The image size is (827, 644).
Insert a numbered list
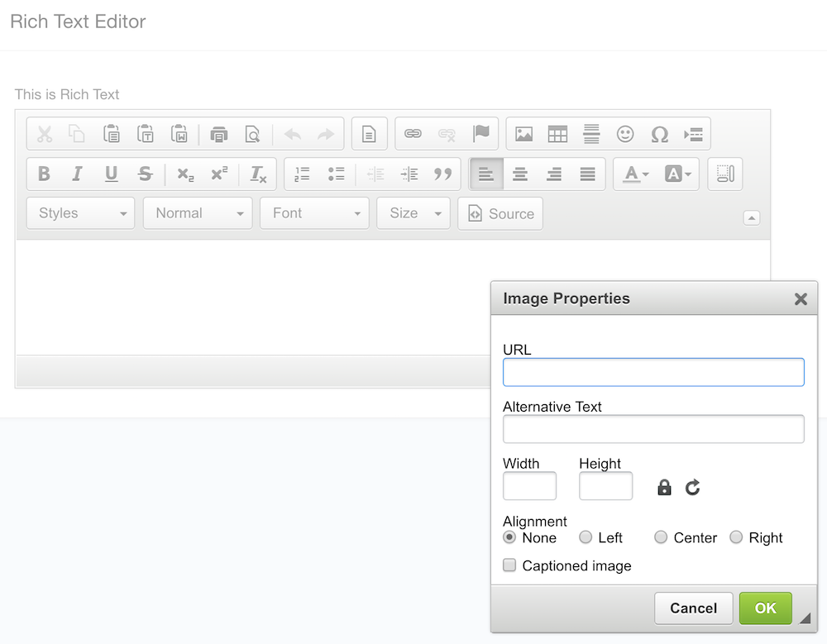[x=302, y=174]
